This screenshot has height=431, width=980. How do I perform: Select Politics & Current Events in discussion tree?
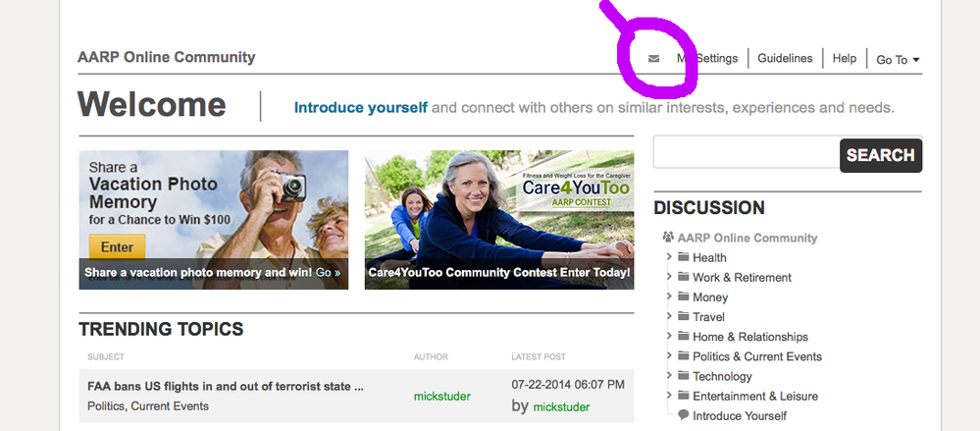[757, 356]
